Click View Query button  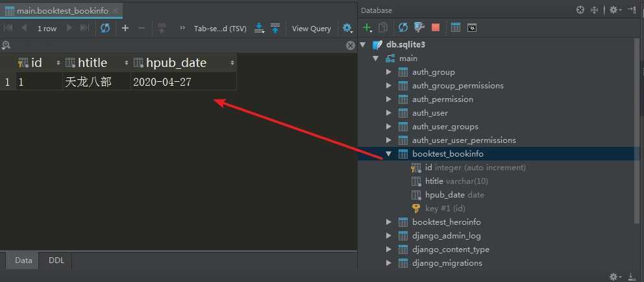(312, 29)
